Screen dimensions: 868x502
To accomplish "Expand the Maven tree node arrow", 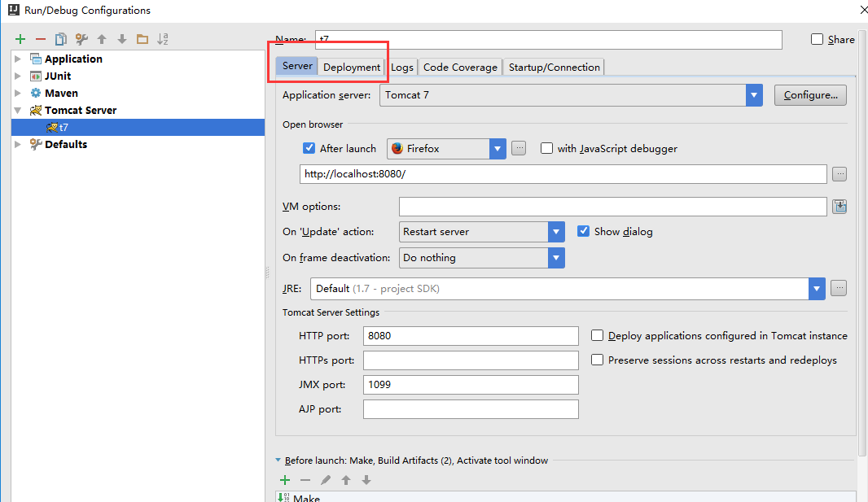I will click(18, 93).
